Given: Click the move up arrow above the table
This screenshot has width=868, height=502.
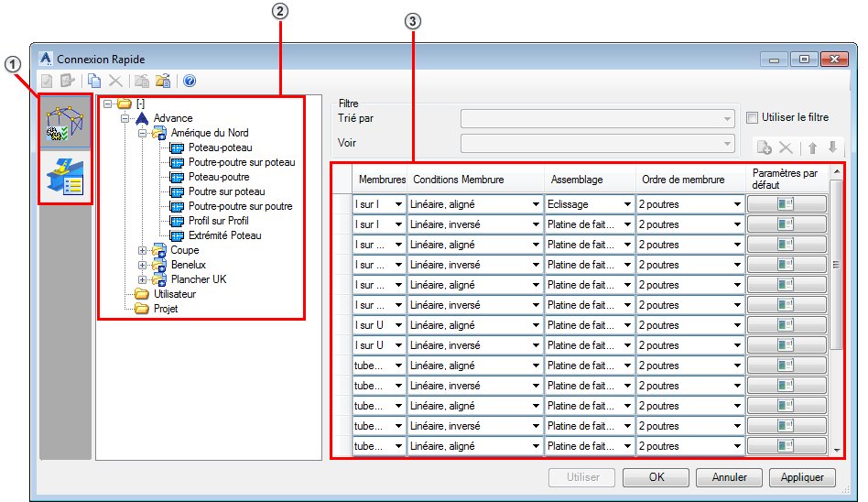Looking at the screenshot, I should tap(812, 147).
